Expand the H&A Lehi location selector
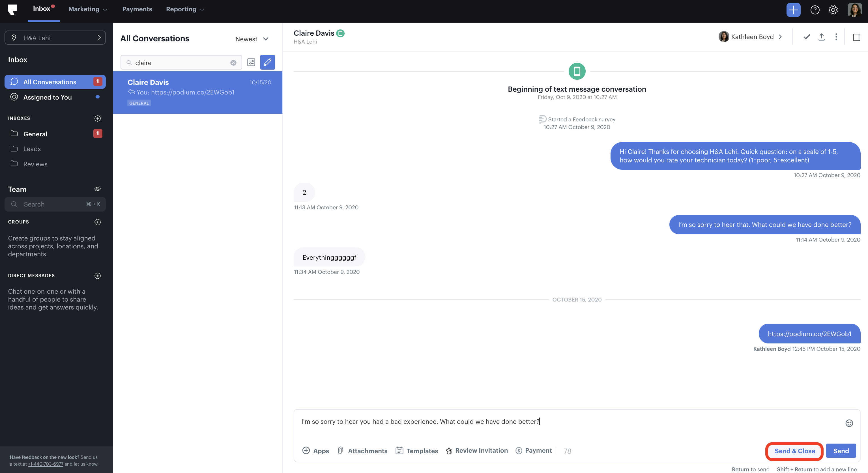Image resolution: width=868 pixels, height=473 pixels. pos(55,38)
